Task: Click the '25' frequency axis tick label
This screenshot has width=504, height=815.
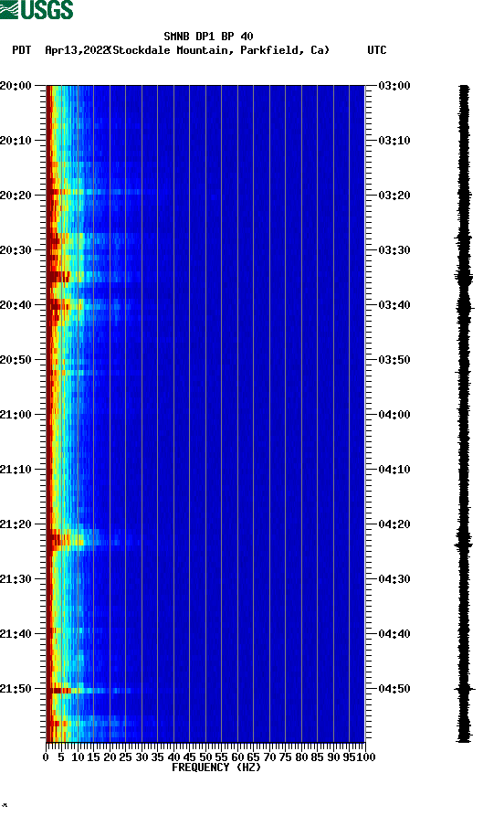Action: tap(125, 757)
